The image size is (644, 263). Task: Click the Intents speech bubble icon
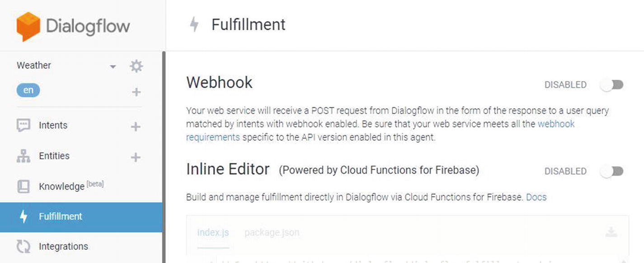coord(23,125)
